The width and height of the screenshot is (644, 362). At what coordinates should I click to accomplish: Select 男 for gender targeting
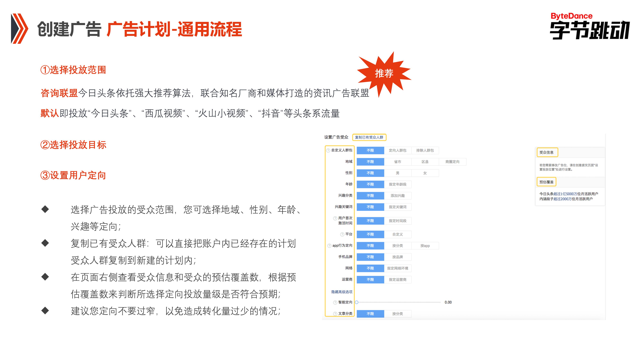(398, 173)
